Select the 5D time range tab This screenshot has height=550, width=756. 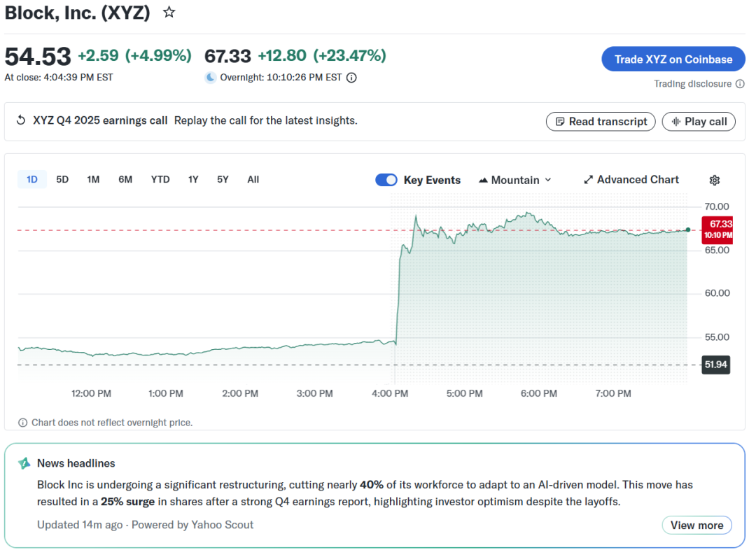(x=62, y=180)
